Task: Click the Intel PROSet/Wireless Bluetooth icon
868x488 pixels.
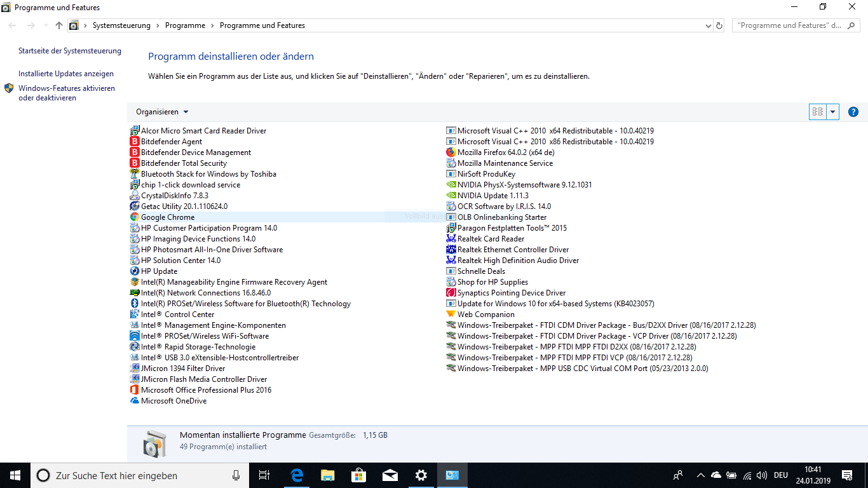Action: point(134,304)
